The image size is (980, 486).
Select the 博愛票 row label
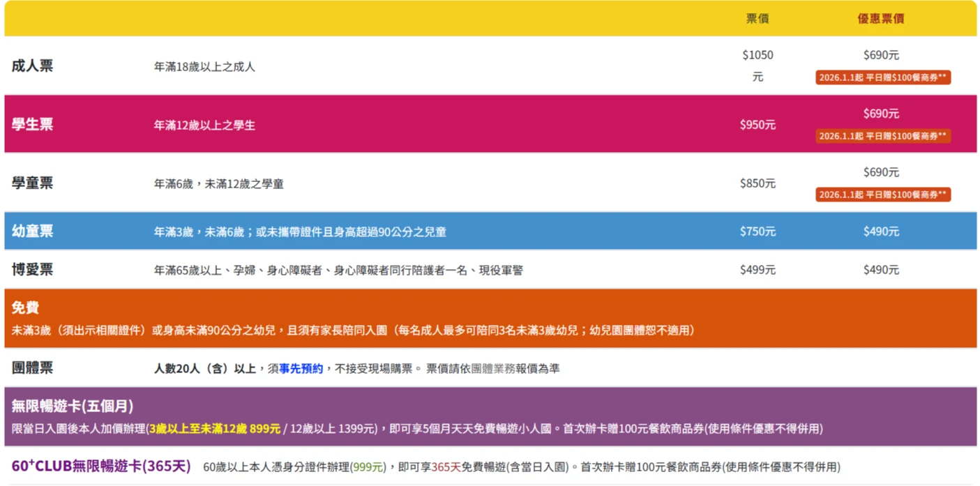click(x=32, y=270)
